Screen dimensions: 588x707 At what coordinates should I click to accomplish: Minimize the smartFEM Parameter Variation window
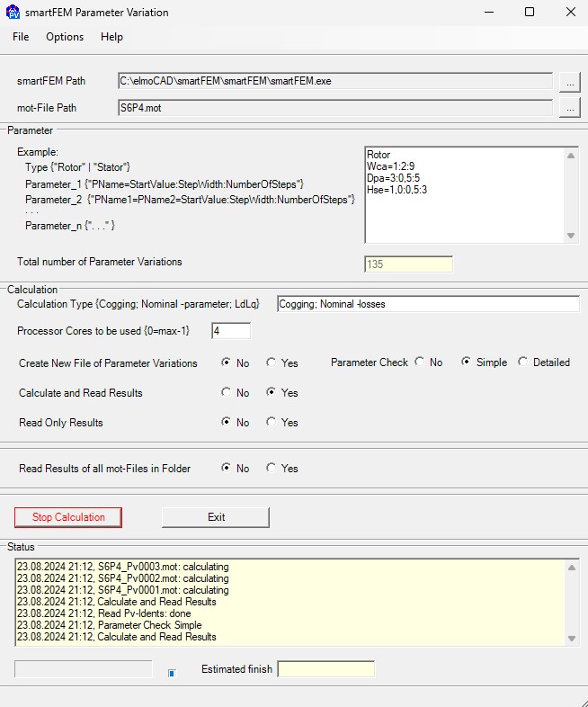click(x=489, y=13)
